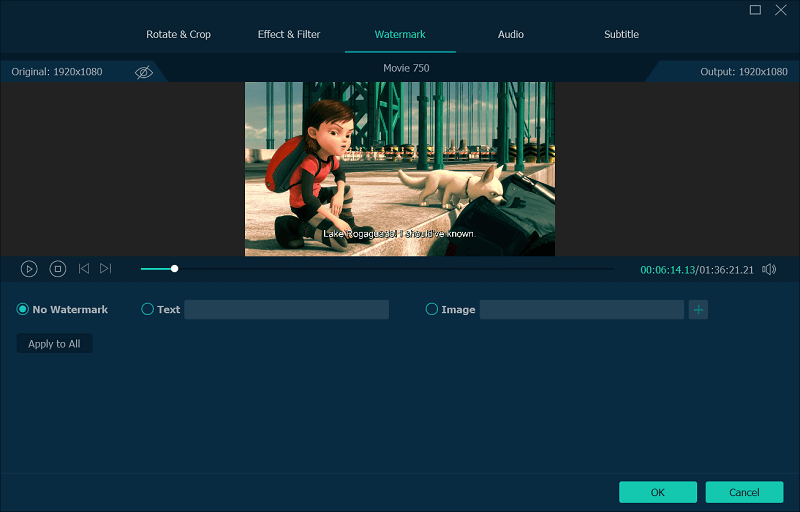Switch to the Subtitle tab
Viewport: 800px width, 512px height.
tap(621, 34)
